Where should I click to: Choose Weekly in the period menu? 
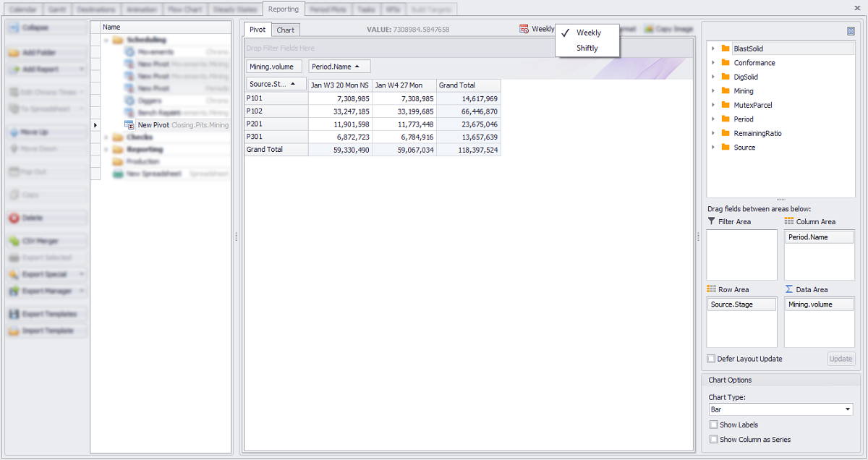pos(588,33)
